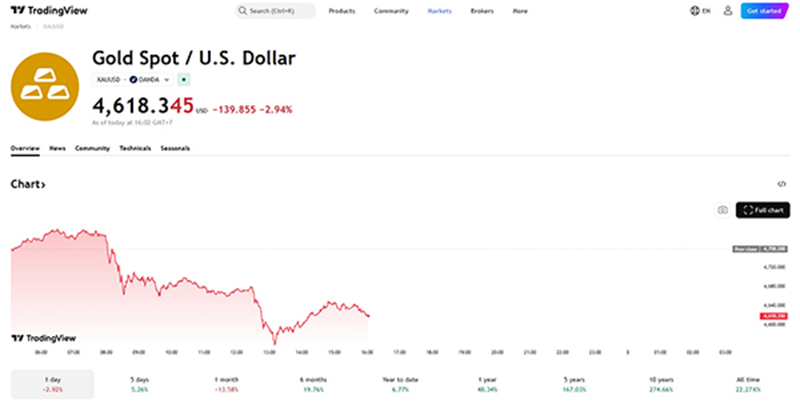Open the Products menu
800x403 pixels.
(x=342, y=11)
